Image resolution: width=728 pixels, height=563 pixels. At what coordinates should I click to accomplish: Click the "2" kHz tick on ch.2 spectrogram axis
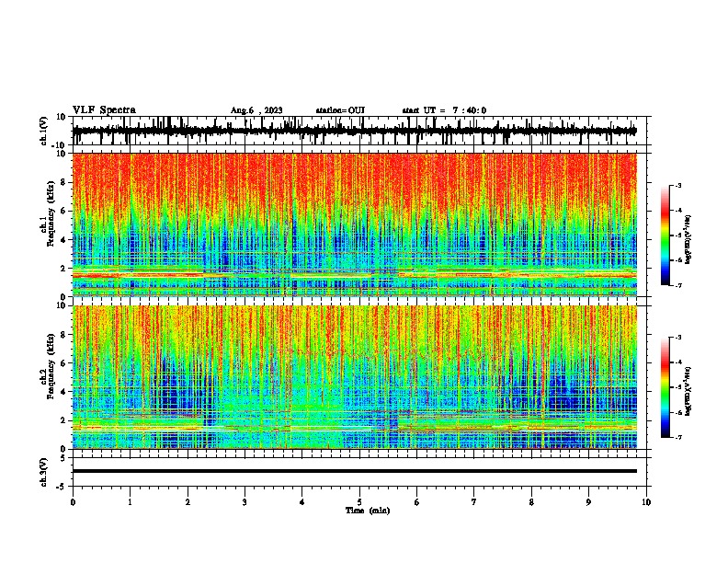[x=64, y=420]
